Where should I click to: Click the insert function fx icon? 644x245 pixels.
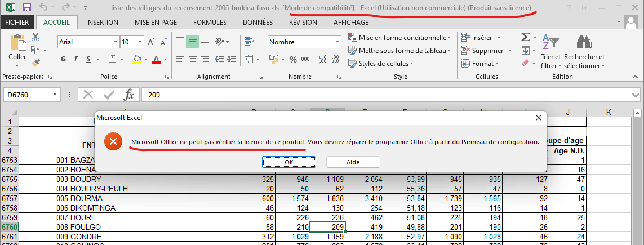[x=129, y=95]
